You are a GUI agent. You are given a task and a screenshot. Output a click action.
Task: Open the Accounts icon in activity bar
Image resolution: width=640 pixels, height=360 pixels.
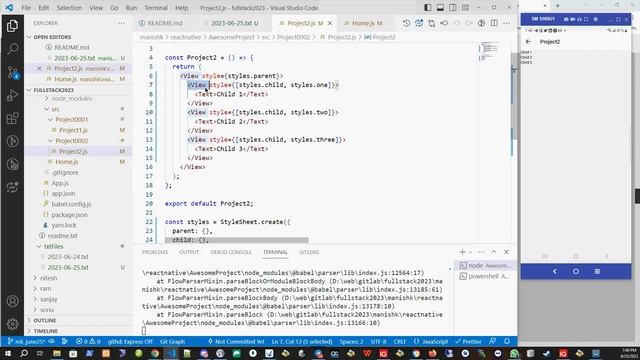click(x=12, y=301)
